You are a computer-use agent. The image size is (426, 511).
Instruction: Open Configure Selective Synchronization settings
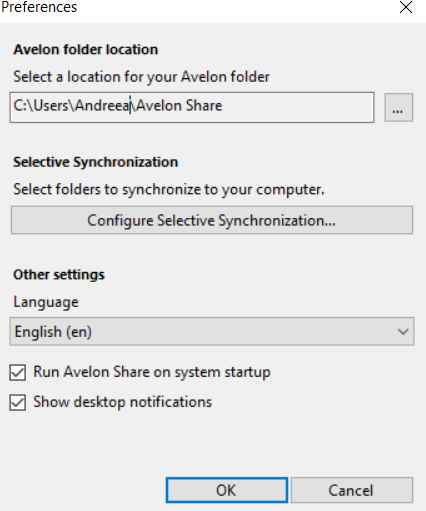point(212,220)
